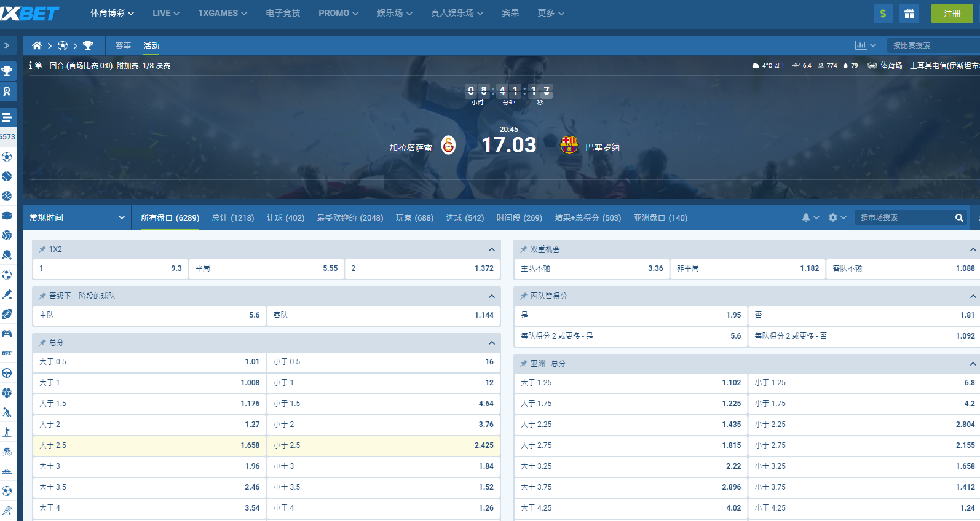980x521 pixels.
Task: Open the UFC category in sidebar
Action: [7, 353]
